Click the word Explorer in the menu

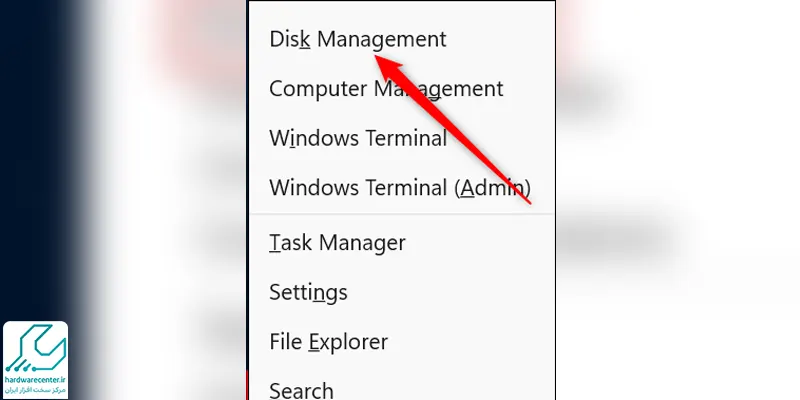pyautogui.click(x=348, y=342)
